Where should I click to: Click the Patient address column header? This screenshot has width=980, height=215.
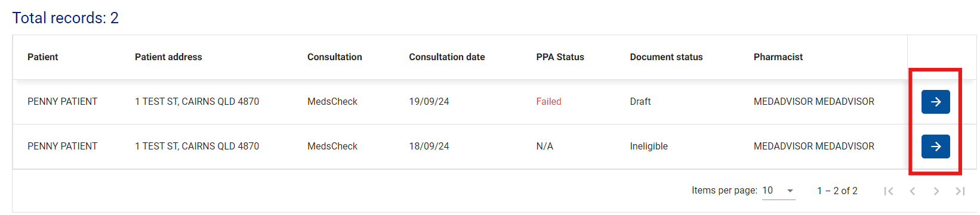pos(168,57)
